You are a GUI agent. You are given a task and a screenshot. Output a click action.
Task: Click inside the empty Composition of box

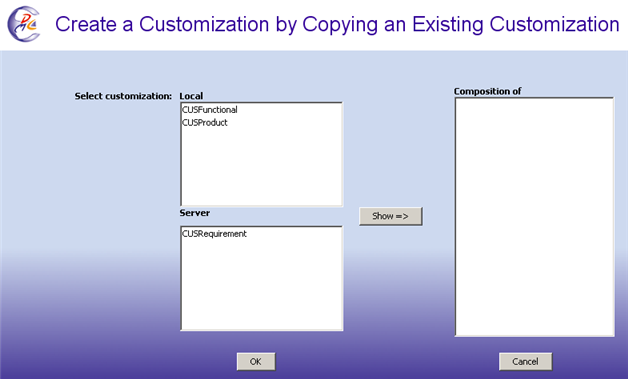tap(534, 217)
